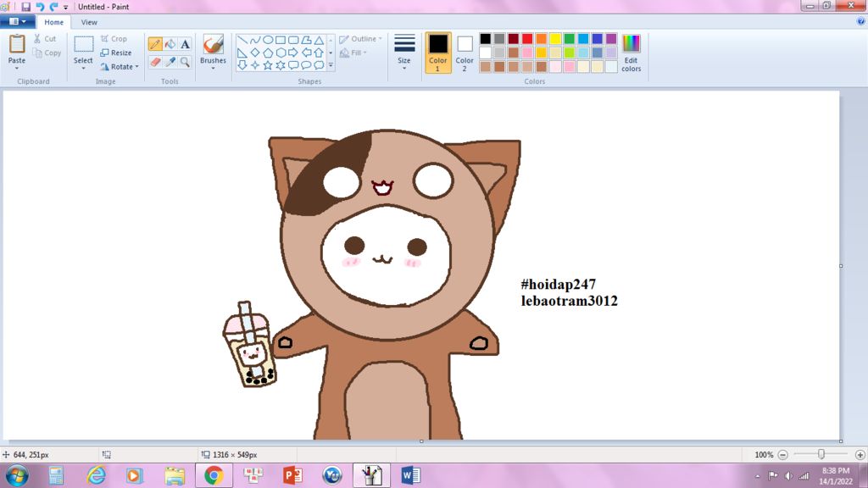Select the Fill with color bucket tool

tap(170, 44)
